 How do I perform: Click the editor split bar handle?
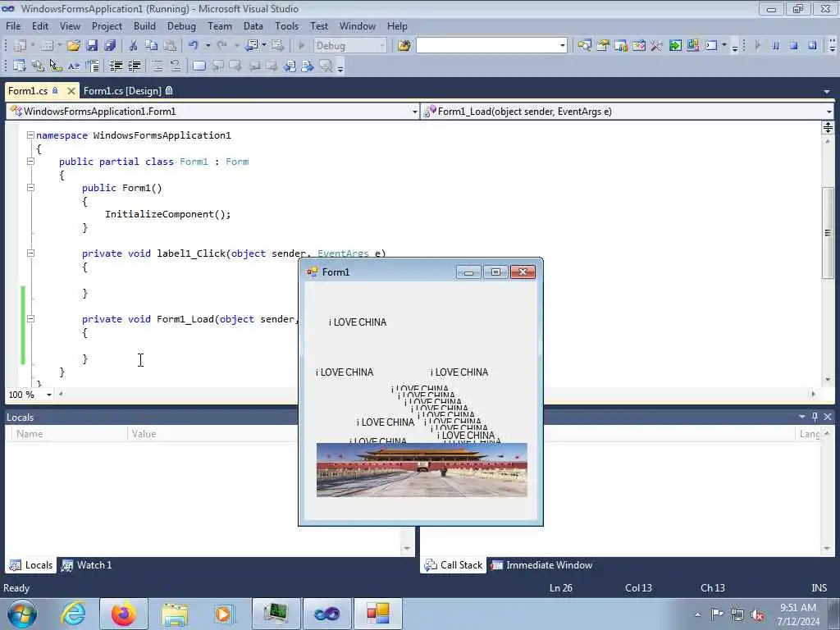click(828, 127)
